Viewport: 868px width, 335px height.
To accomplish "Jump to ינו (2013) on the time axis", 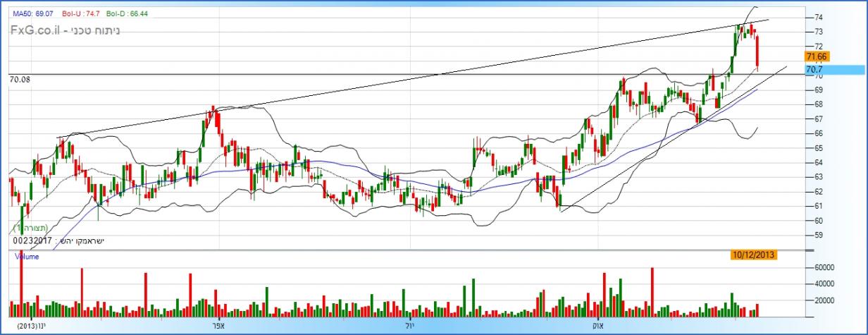I will 32,327.
